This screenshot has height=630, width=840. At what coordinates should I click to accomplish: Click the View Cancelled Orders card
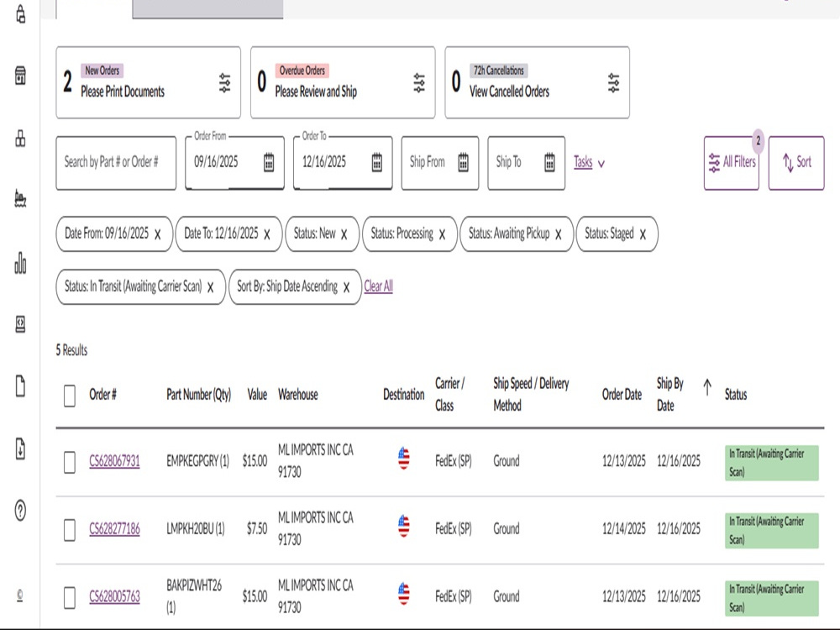point(538,82)
